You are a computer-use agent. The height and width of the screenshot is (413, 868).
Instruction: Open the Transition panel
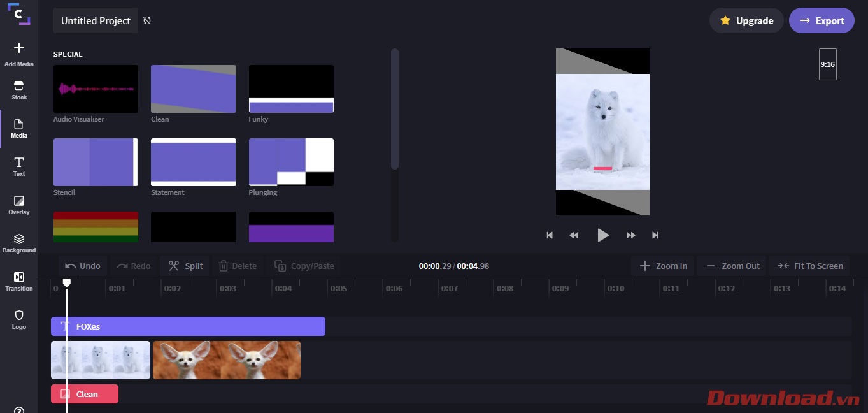point(19,281)
